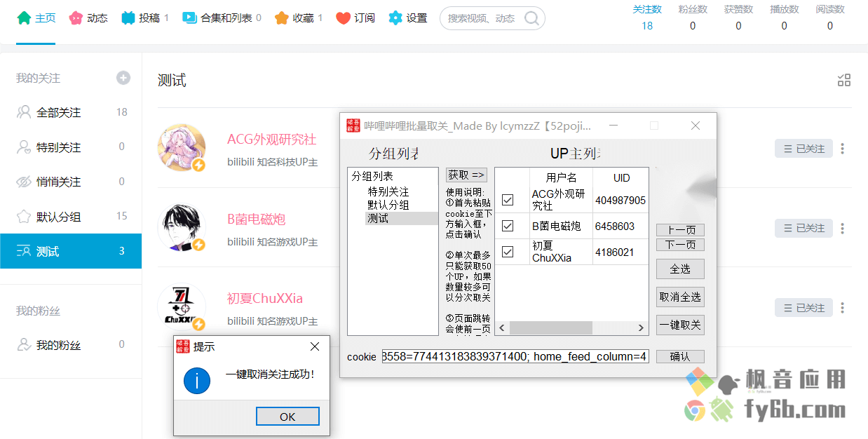
Task: Close the 提示 dialog with X
Action: point(315,346)
